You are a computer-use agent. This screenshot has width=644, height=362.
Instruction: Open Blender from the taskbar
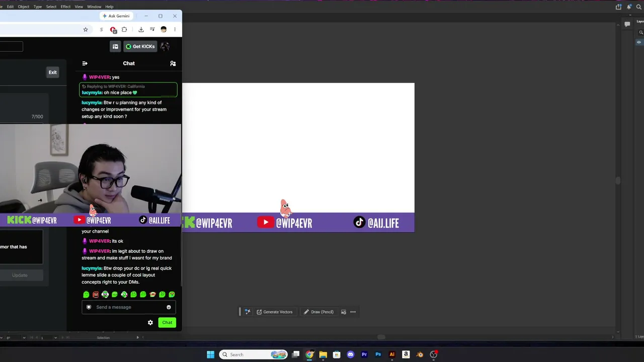tap(420, 354)
